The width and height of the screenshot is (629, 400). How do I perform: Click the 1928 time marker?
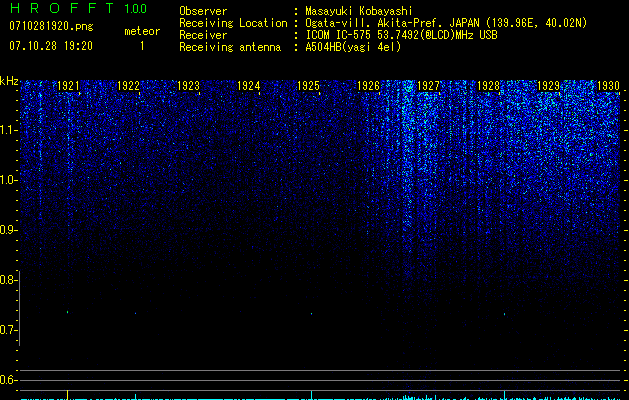[488, 86]
